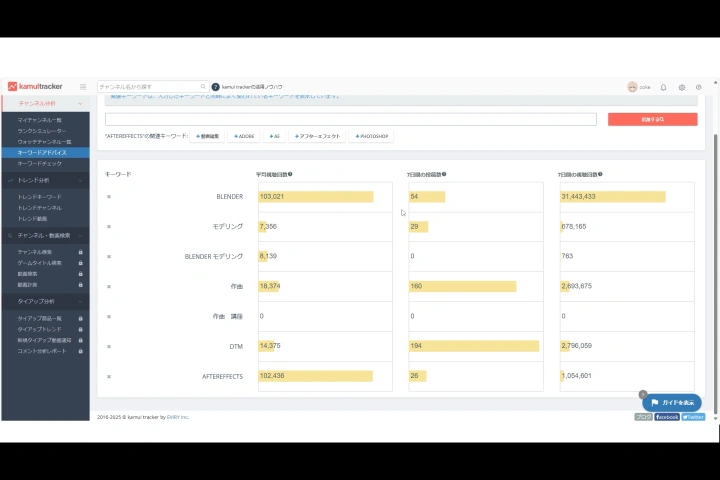
Task: Click the trend analysis chart icon in sidebar
Action: point(10,181)
